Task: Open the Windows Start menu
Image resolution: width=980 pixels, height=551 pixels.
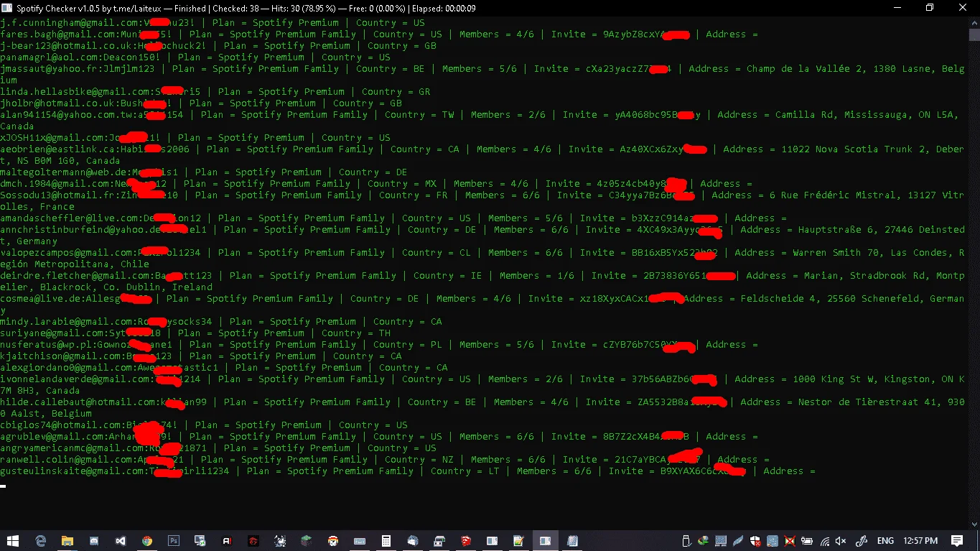Action: coord(13,541)
